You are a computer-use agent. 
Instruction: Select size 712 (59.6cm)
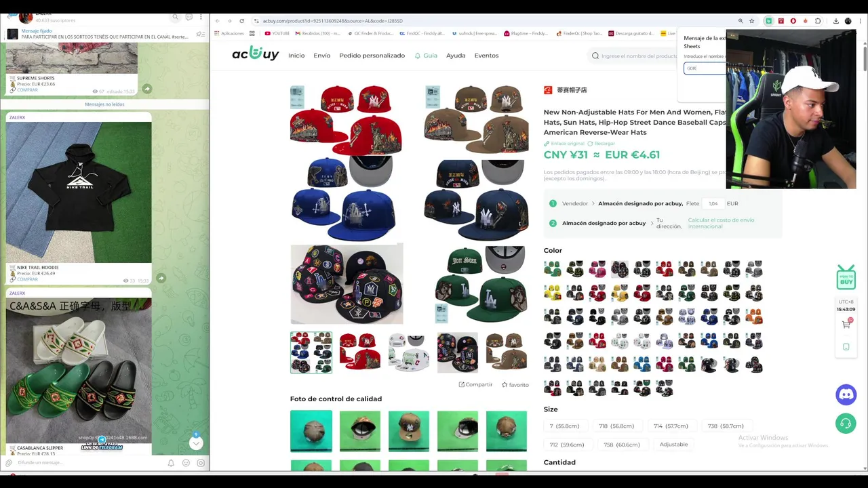point(567,445)
